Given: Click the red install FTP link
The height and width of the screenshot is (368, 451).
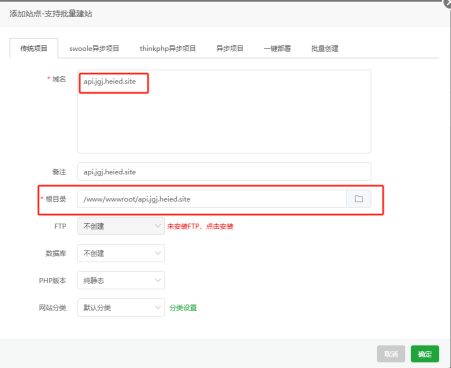Looking at the screenshot, I should point(200,226).
